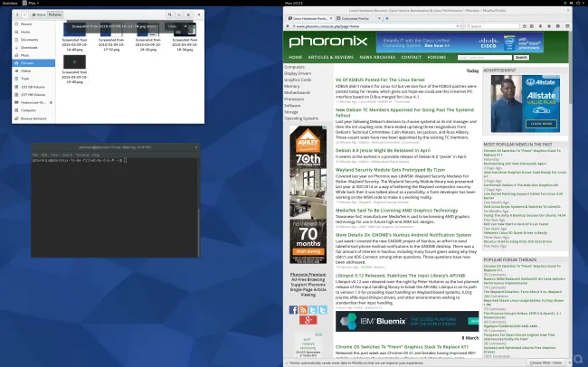Open the Operating Systems category link
This screenshot has height=367, width=588.
301,118
